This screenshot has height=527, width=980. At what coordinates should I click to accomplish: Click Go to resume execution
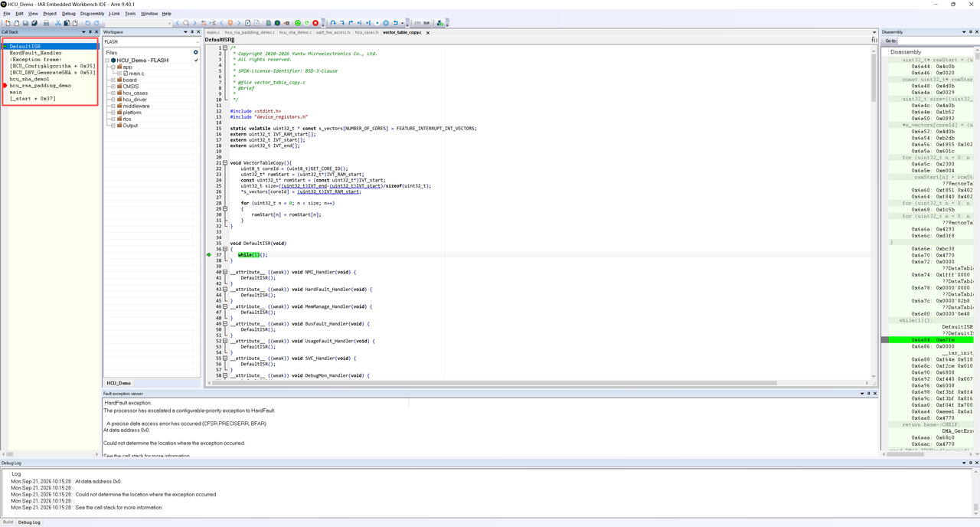tap(377, 23)
